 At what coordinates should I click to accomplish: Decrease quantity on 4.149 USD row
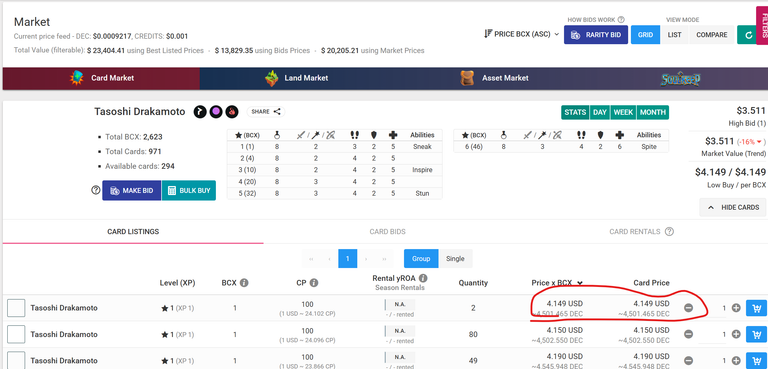pyautogui.click(x=688, y=308)
